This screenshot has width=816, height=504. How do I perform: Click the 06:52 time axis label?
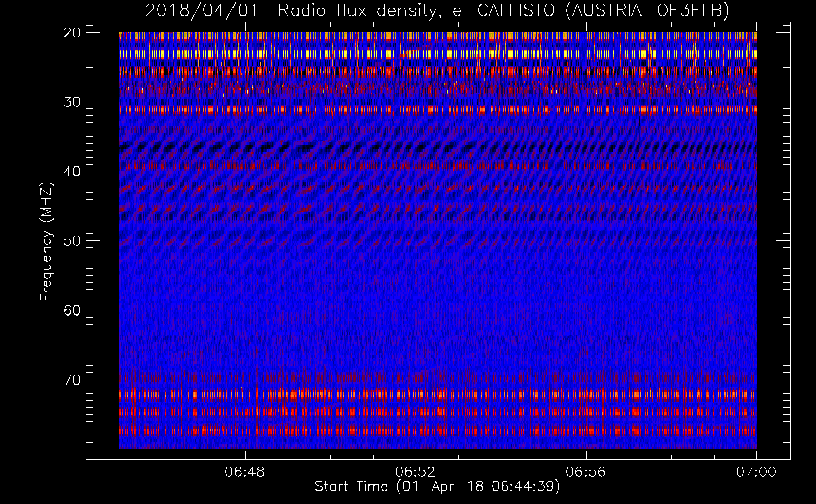(416, 472)
